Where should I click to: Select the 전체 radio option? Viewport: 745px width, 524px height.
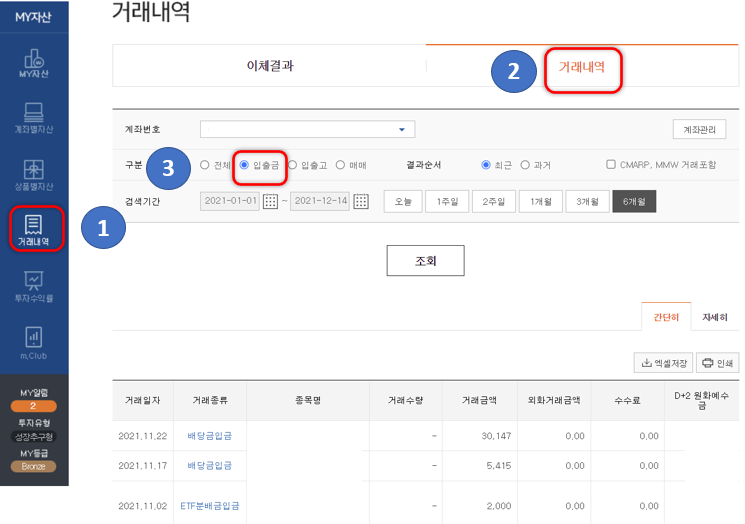click(205, 165)
